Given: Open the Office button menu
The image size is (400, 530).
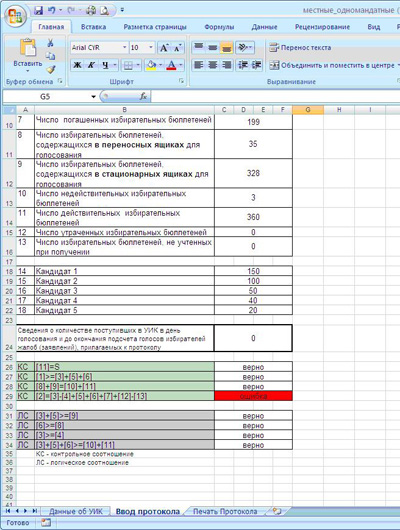Looking at the screenshot, I should point(16,15).
